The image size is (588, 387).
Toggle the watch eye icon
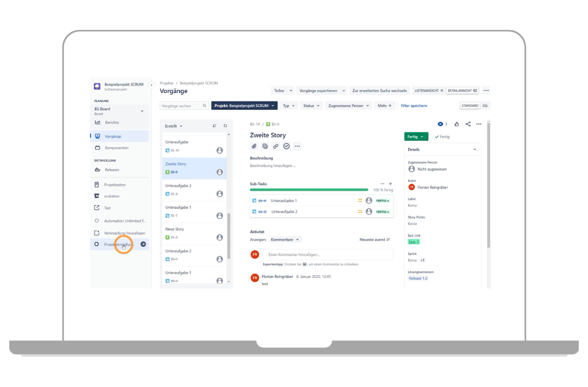441,124
